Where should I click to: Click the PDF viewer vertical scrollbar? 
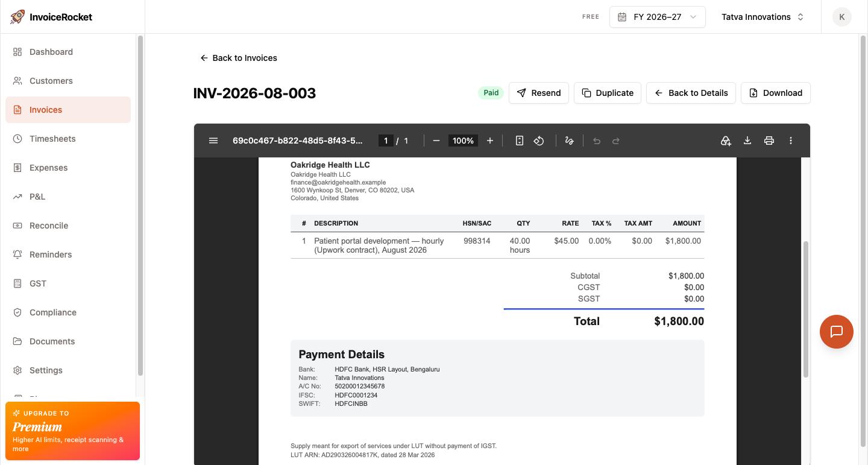(x=805, y=310)
